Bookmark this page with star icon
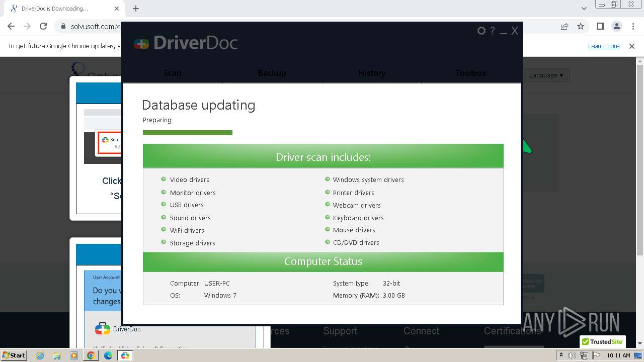This screenshot has width=644, height=362. click(581, 26)
